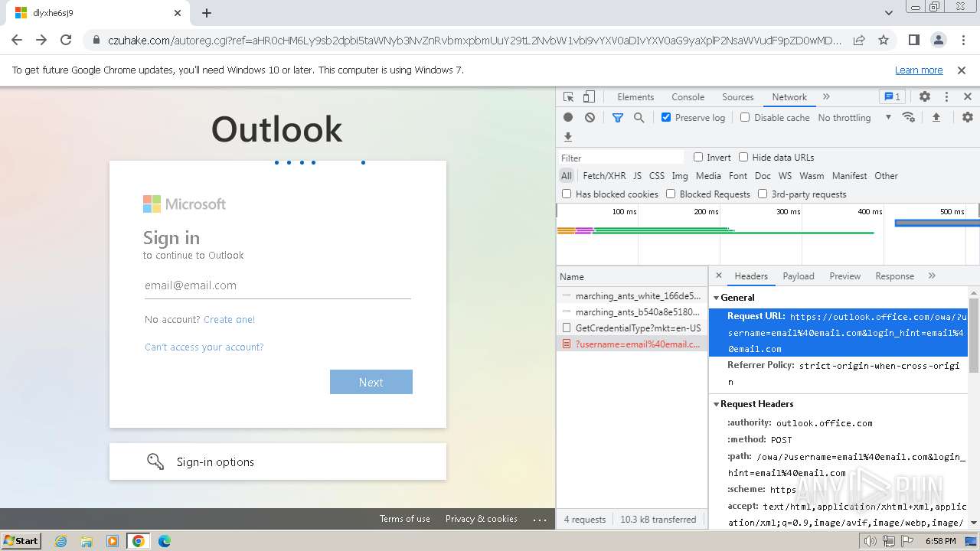Image resolution: width=980 pixels, height=551 pixels.
Task: Dismiss the Chrome update notification bar
Action: click(962, 70)
